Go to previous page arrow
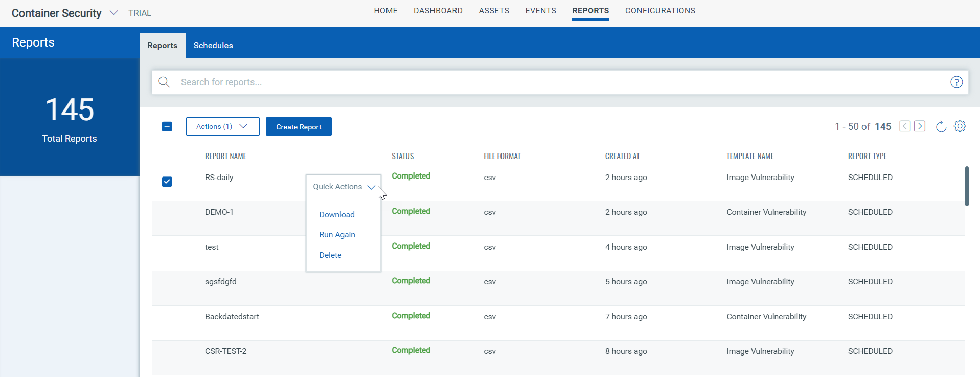980x377 pixels. (x=905, y=126)
